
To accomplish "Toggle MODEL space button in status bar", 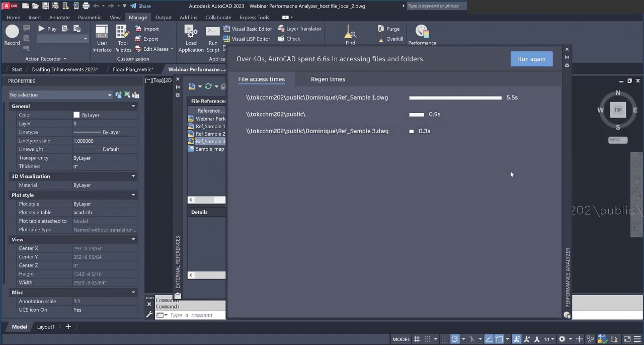I will (401, 339).
